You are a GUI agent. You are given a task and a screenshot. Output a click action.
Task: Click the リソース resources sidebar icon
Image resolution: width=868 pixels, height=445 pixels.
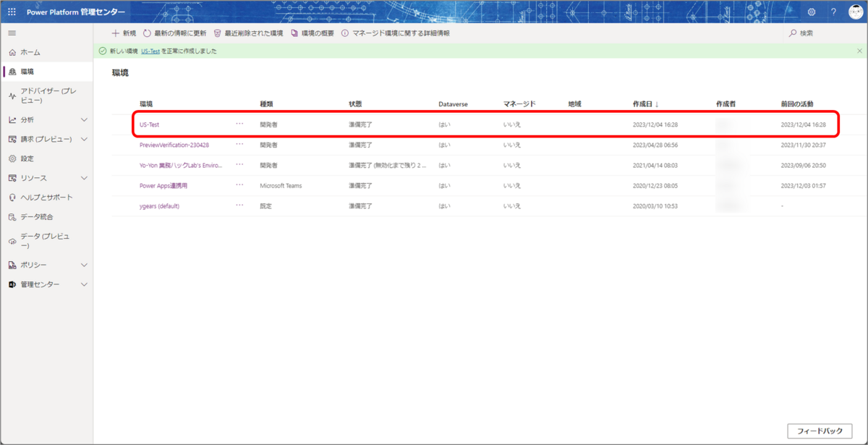[x=12, y=178]
